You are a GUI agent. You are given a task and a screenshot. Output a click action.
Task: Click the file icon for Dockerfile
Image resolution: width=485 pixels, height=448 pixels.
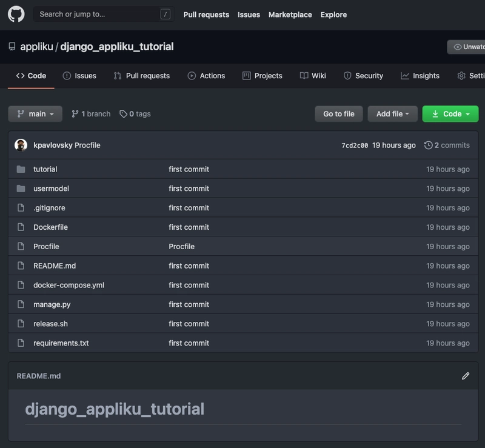[x=21, y=227]
